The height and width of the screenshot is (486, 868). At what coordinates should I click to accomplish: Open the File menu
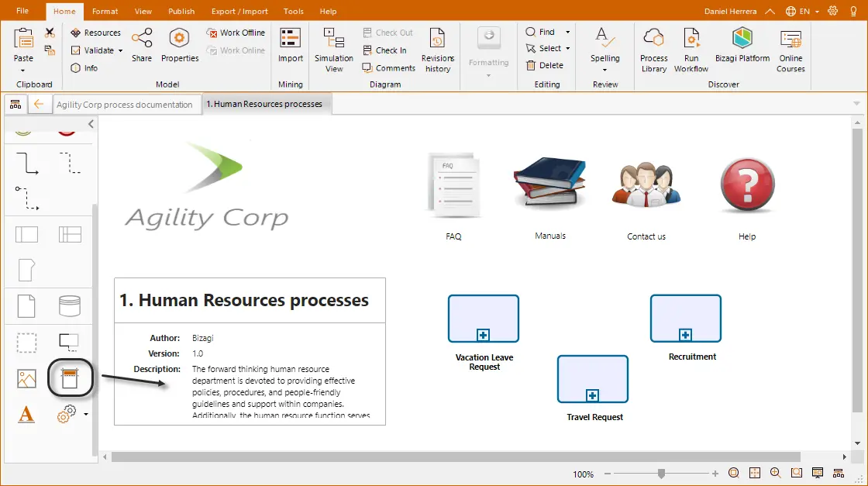point(22,11)
